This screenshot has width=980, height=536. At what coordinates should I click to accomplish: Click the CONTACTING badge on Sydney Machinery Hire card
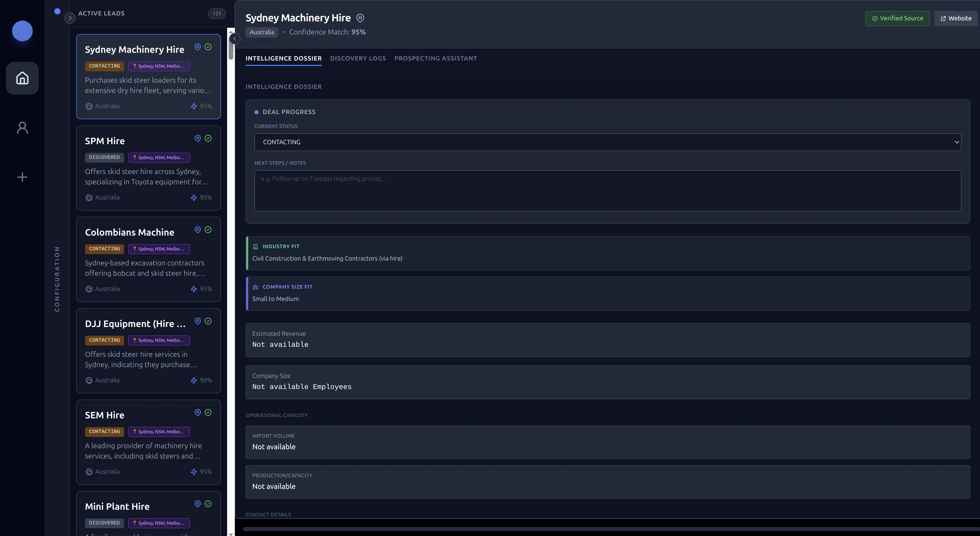click(104, 66)
